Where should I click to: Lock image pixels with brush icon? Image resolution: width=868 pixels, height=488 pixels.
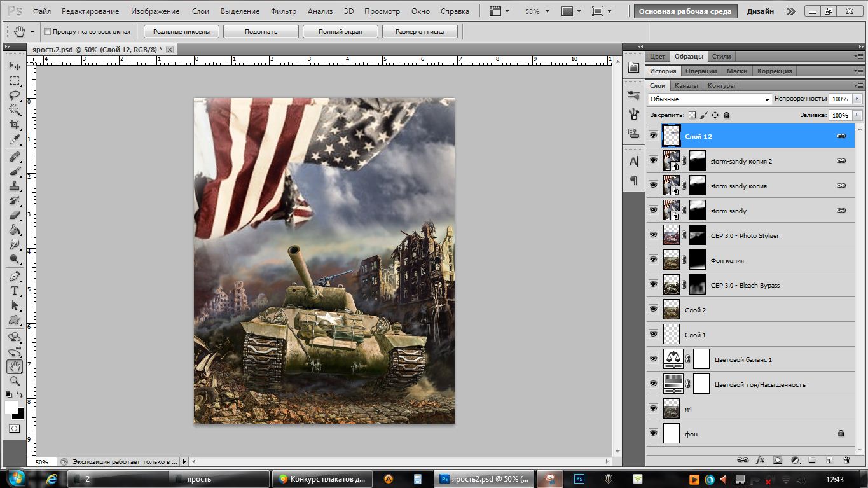[x=704, y=115]
